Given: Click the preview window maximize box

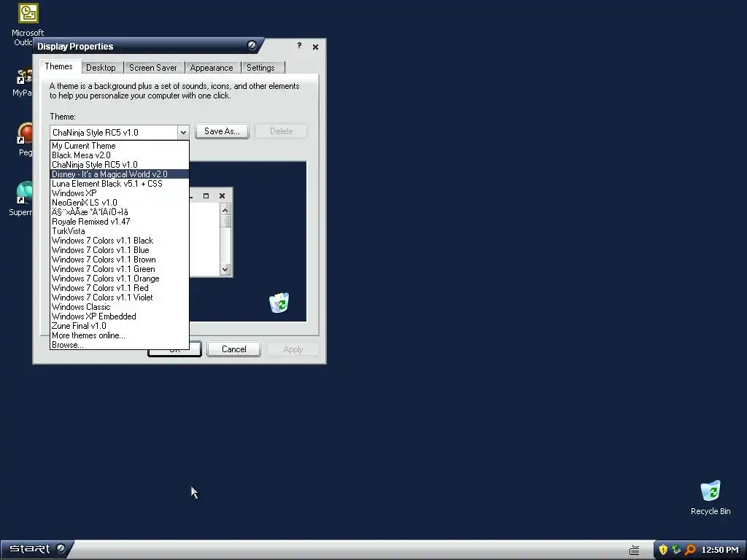Looking at the screenshot, I should point(206,195).
